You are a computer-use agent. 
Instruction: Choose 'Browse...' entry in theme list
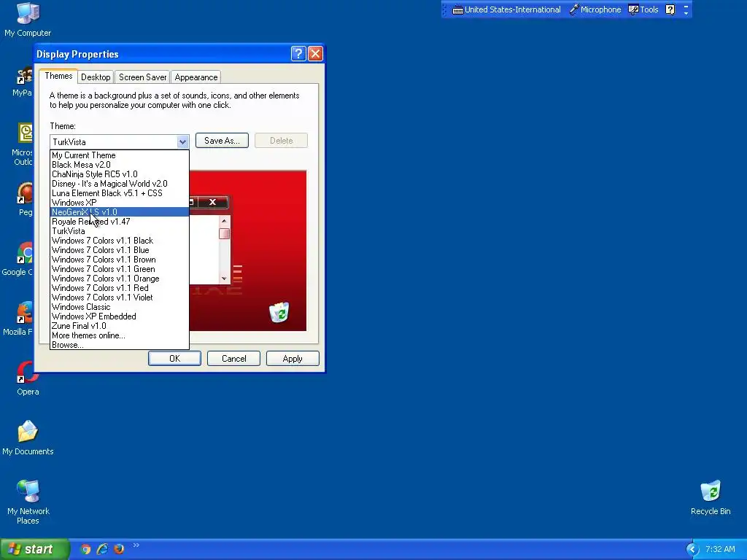120,345
